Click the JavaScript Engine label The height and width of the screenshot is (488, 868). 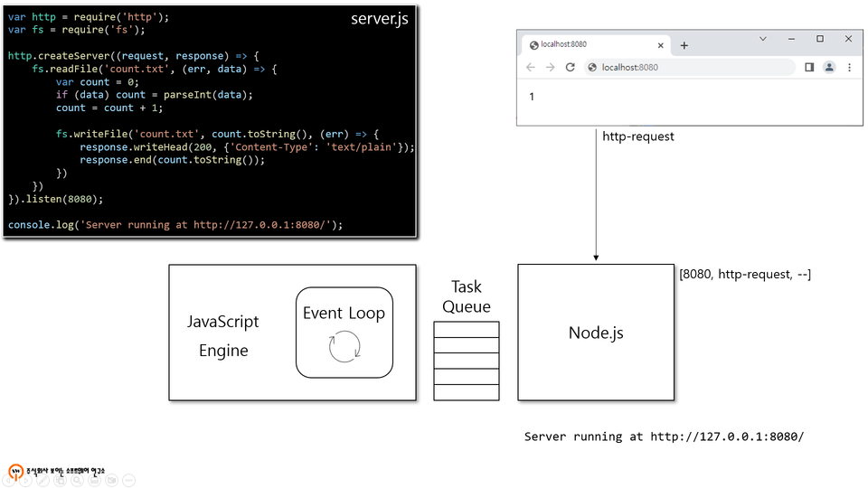[x=223, y=336]
